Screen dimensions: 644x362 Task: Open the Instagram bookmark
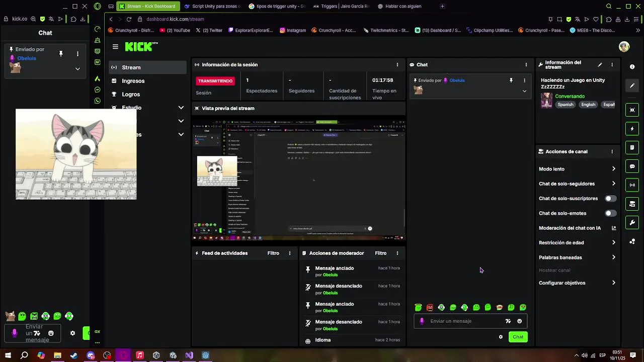click(x=293, y=30)
